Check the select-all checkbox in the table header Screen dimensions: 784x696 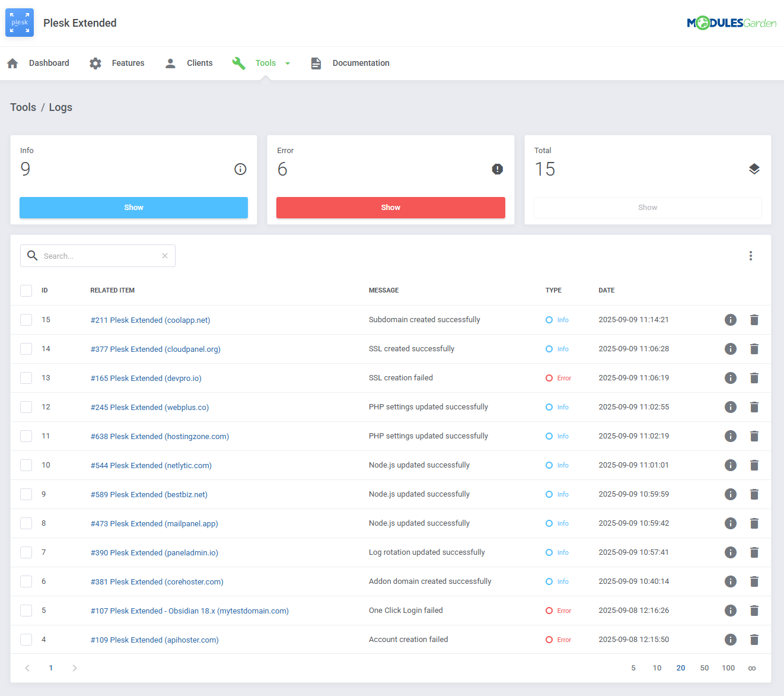pyautogui.click(x=26, y=290)
